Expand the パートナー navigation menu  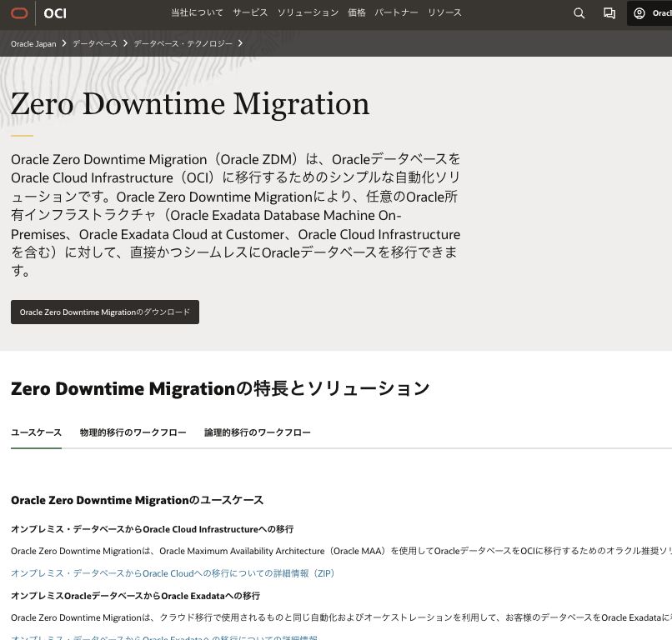(x=396, y=13)
